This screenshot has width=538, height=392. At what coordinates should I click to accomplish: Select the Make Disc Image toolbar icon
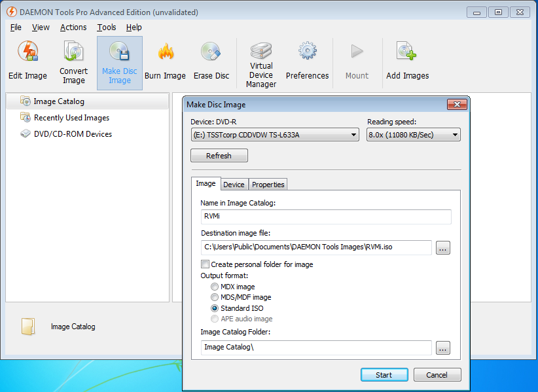119,63
